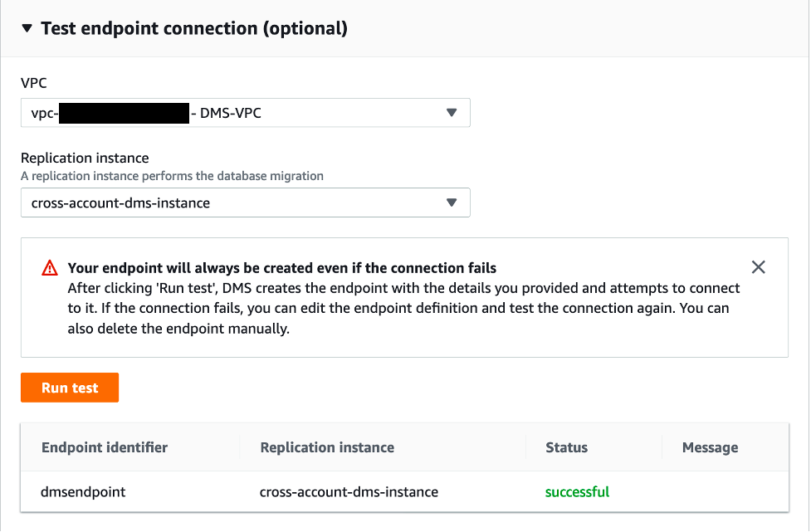This screenshot has height=532, width=811.
Task: Click the red warning triangle icon
Action: coord(50,268)
